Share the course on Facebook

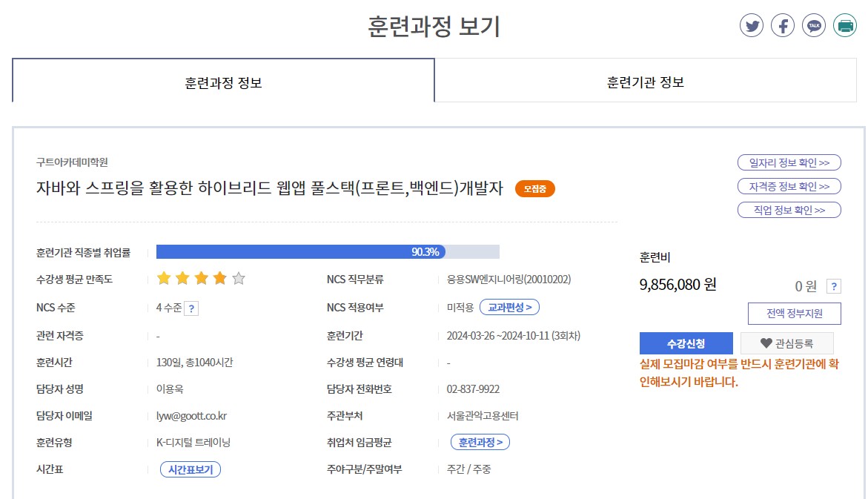click(x=783, y=26)
